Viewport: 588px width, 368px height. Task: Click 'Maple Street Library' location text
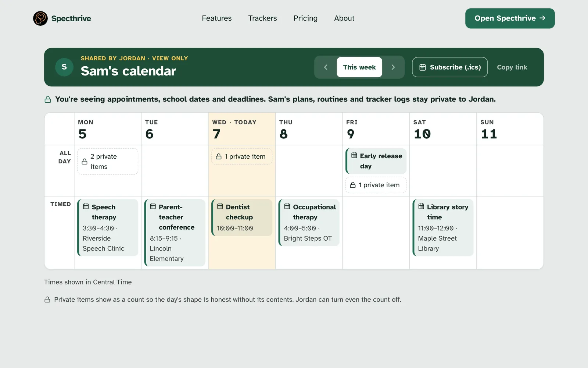(x=437, y=244)
